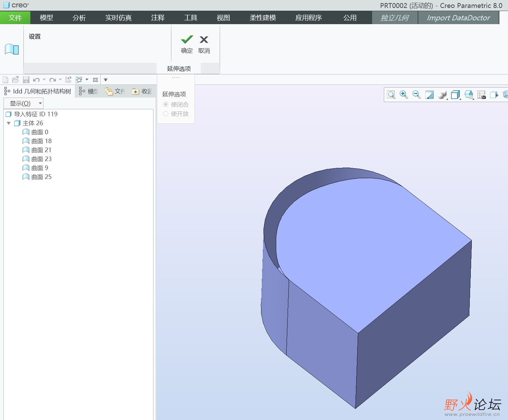Open the 显示(O) dropdown
The height and width of the screenshot is (420, 508).
click(23, 103)
